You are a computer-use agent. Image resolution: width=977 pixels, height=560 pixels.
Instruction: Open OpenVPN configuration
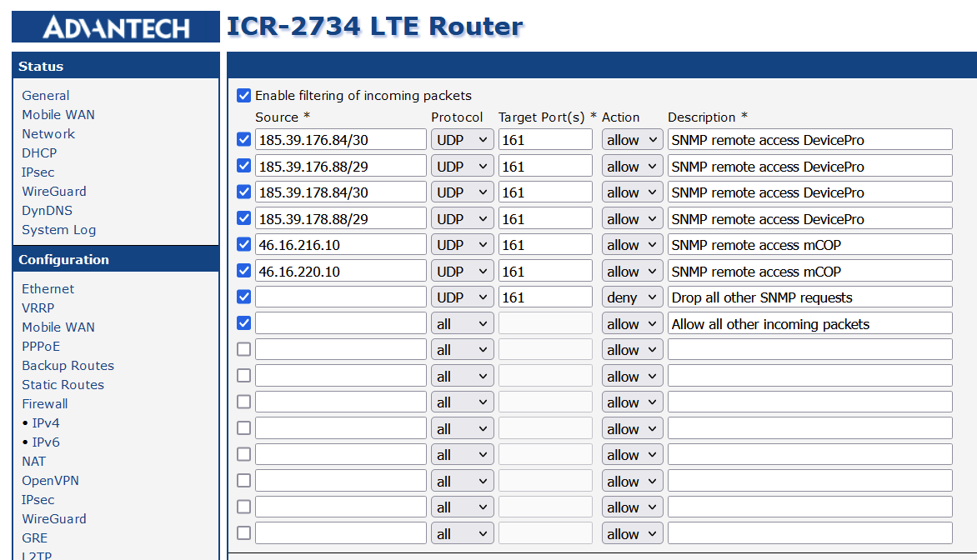point(51,481)
